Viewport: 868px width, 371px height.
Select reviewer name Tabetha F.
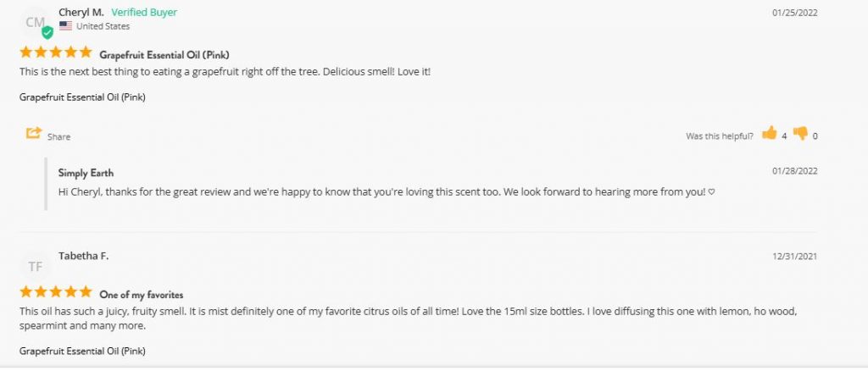[84, 256]
